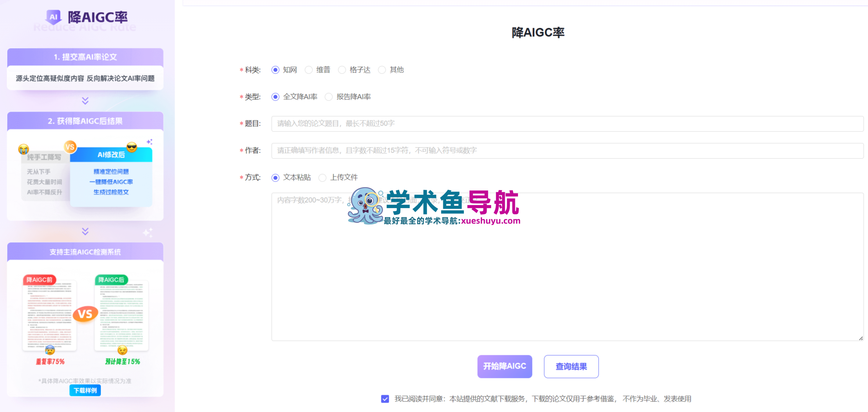Click the 精准定位问题 text
The width and height of the screenshot is (868, 412).
[111, 172]
